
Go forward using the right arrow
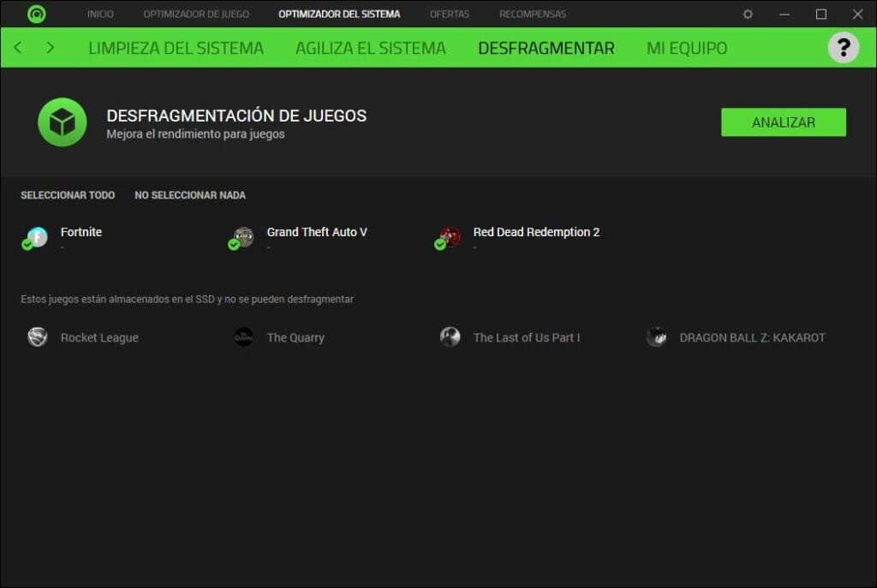[51, 48]
